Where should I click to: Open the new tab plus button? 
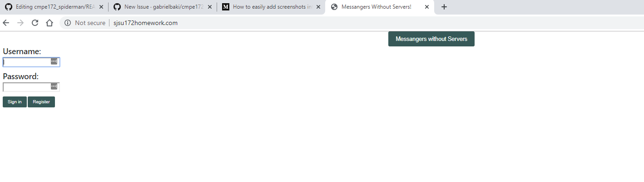[x=444, y=7]
